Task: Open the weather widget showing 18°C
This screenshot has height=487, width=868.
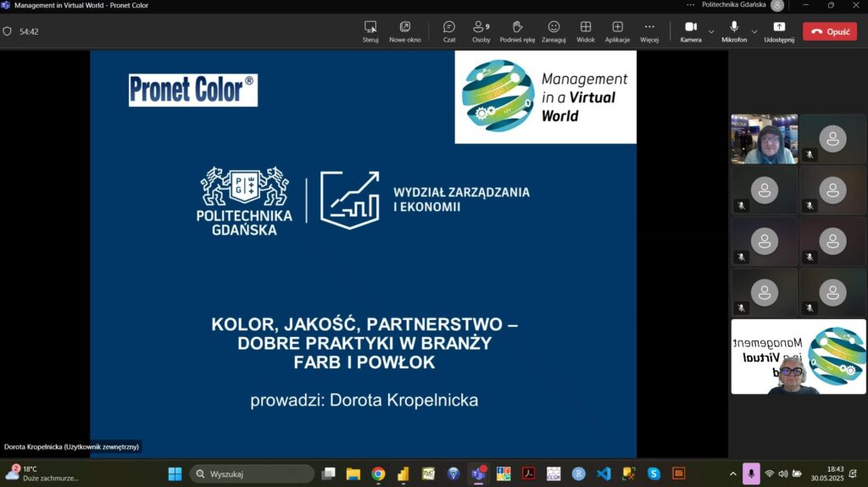Action: [x=42, y=473]
